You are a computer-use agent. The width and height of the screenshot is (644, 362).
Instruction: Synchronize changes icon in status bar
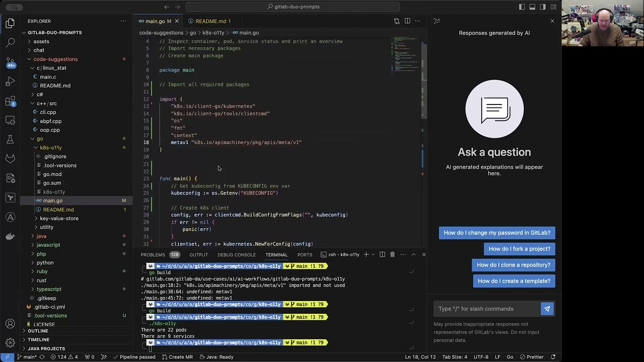pyautogui.click(x=42, y=357)
